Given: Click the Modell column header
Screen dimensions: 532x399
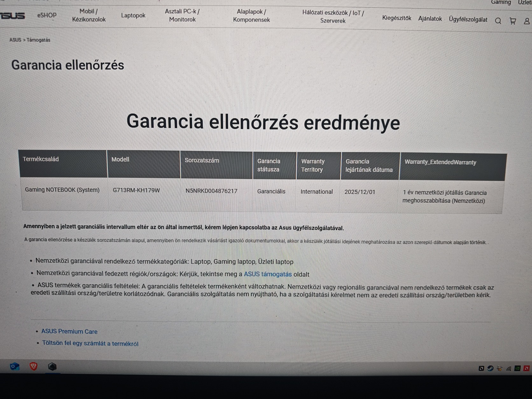Looking at the screenshot, I should pyautogui.click(x=144, y=164).
